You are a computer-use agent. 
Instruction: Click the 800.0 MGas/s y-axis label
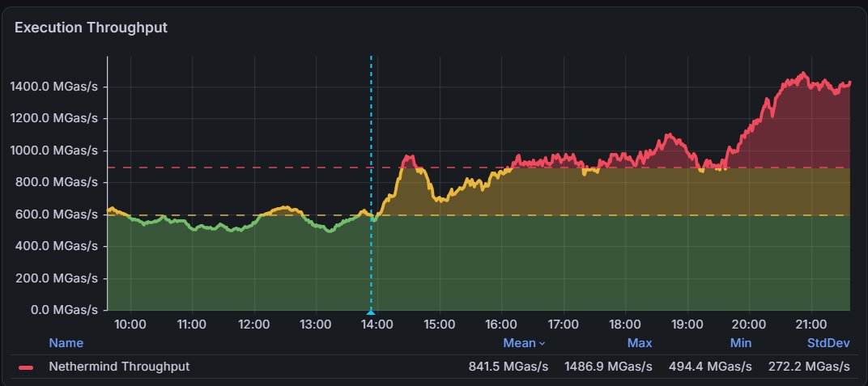pos(58,182)
